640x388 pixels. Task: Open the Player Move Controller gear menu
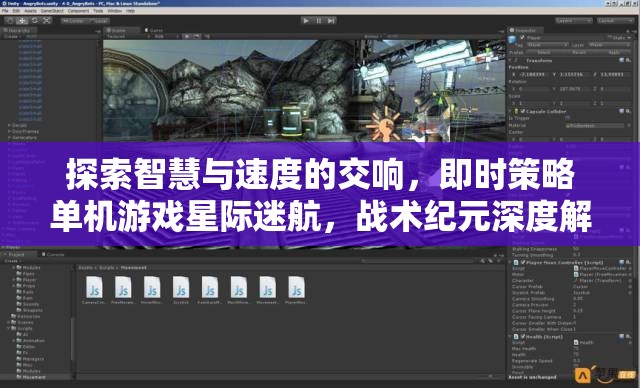point(628,262)
